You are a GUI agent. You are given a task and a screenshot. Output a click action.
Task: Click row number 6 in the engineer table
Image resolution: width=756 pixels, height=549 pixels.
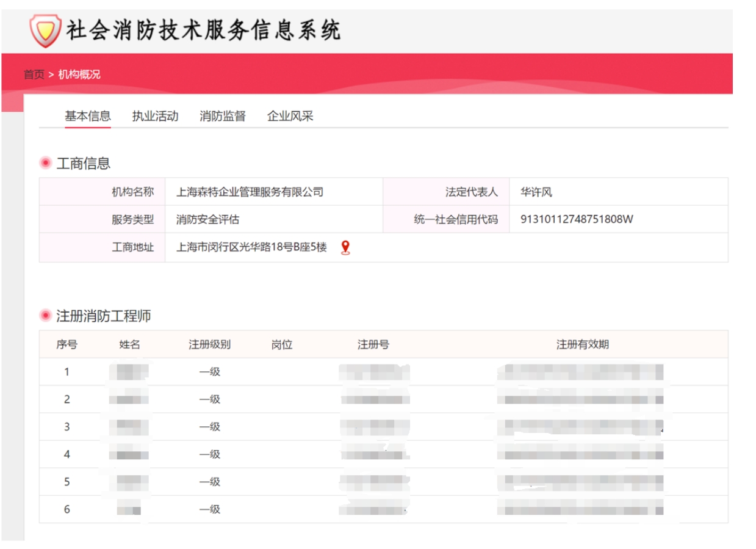[67, 509]
